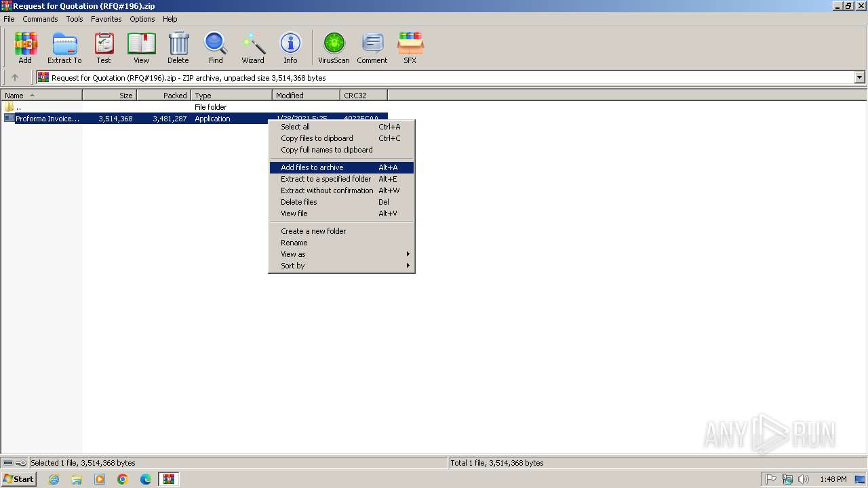Sort by Packed column header
Screen dimensions: 868x488
pos(163,96)
